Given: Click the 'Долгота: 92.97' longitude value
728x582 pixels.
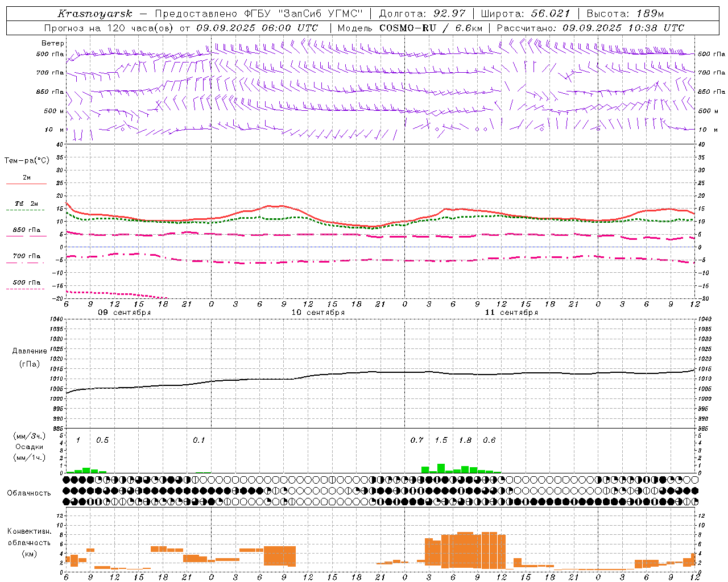Looking at the screenshot, I should (422, 14).
